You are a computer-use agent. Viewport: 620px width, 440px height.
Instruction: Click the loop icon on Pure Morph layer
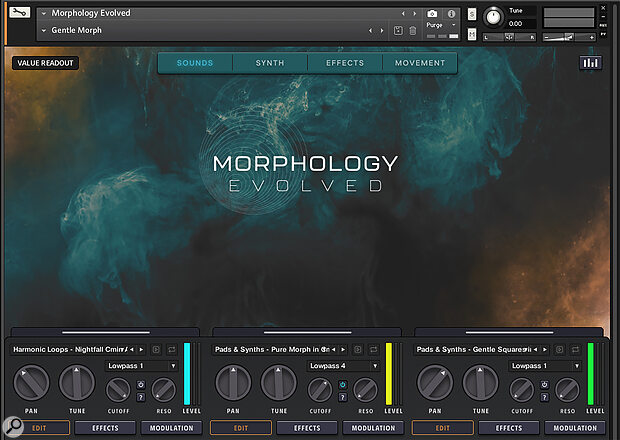[373, 349]
